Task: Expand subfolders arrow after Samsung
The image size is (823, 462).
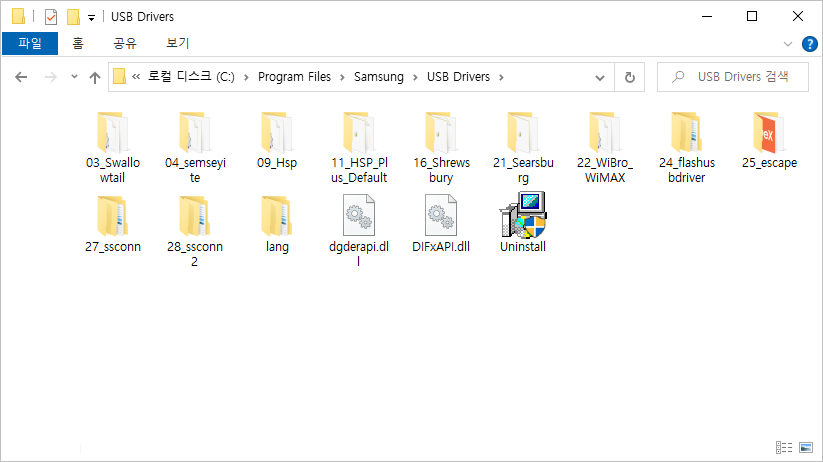Action: (415, 77)
